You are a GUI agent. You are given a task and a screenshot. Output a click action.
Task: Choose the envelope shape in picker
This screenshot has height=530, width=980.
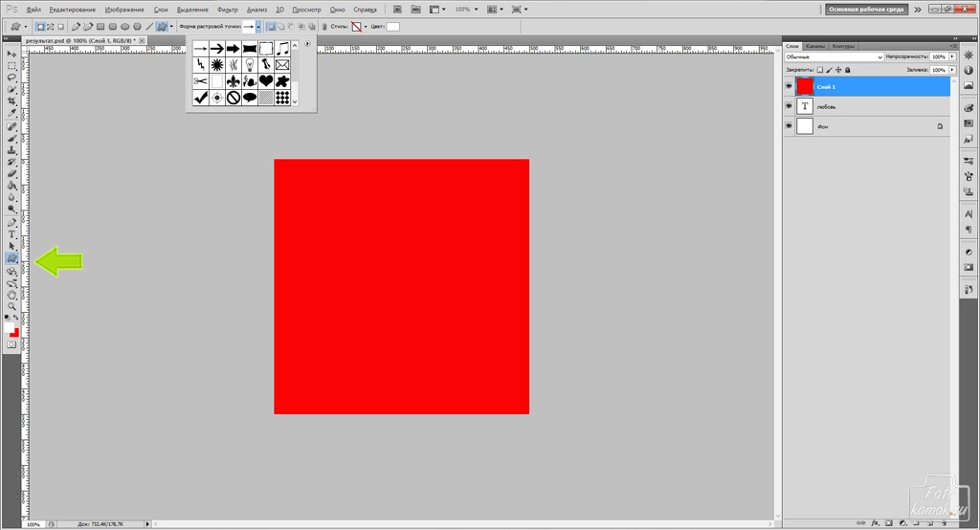coord(282,64)
